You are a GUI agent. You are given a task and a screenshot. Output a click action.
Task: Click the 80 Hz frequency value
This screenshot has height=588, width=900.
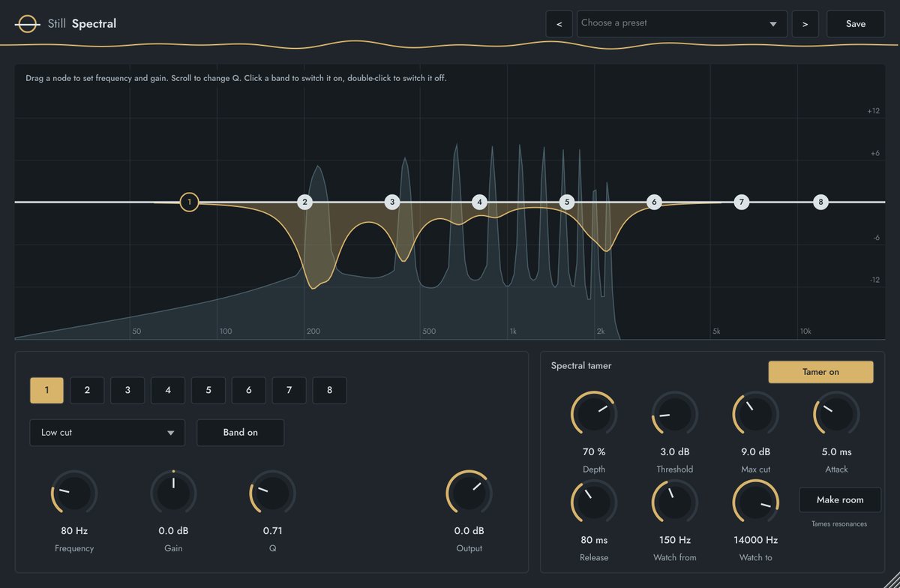(x=74, y=531)
